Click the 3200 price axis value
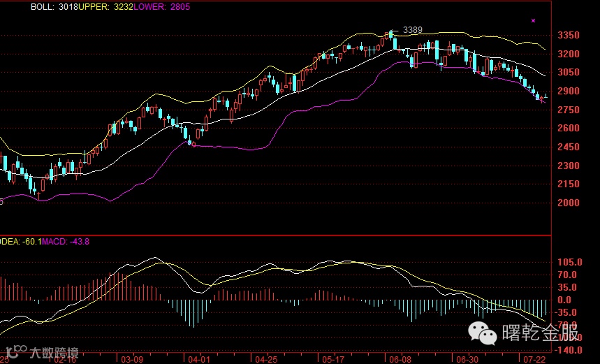The height and width of the screenshot is (364, 600). [x=569, y=54]
